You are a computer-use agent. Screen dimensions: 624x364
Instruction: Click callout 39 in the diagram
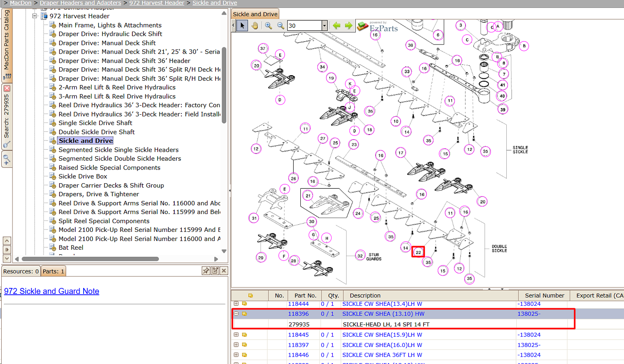(x=503, y=110)
